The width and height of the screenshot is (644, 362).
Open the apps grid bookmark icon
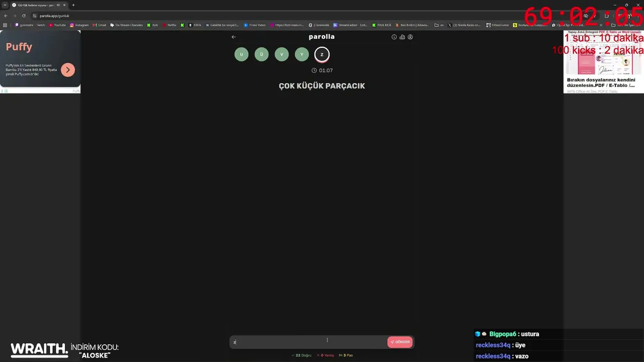5,25
